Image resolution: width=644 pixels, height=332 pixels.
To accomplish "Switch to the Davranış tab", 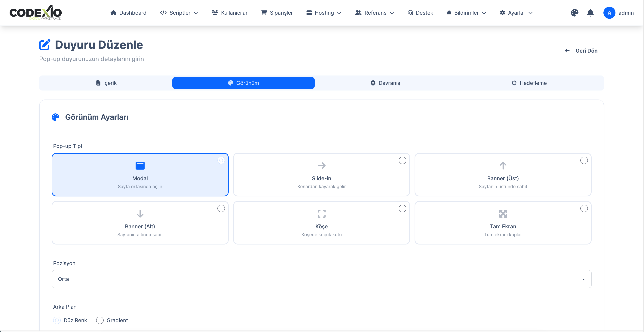I will (385, 83).
